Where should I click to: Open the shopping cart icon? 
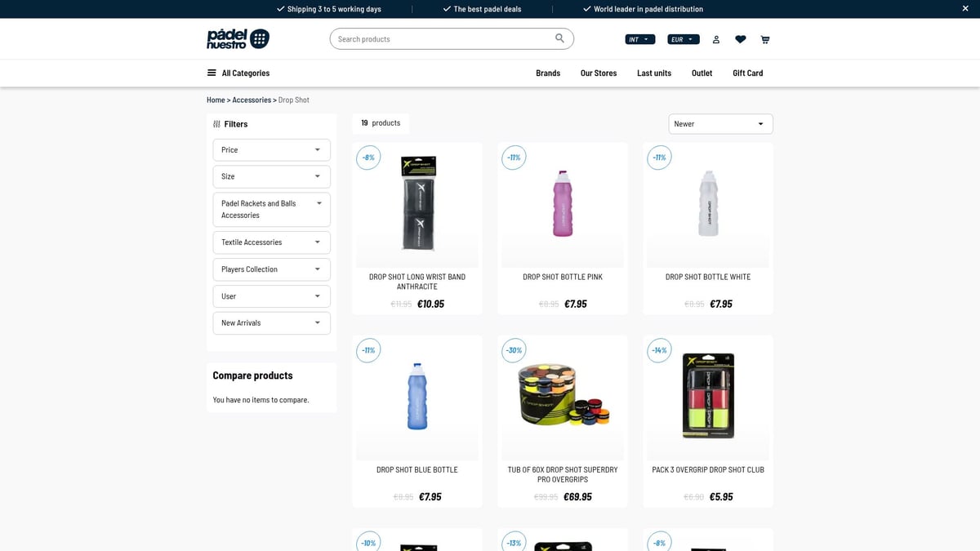click(x=765, y=38)
